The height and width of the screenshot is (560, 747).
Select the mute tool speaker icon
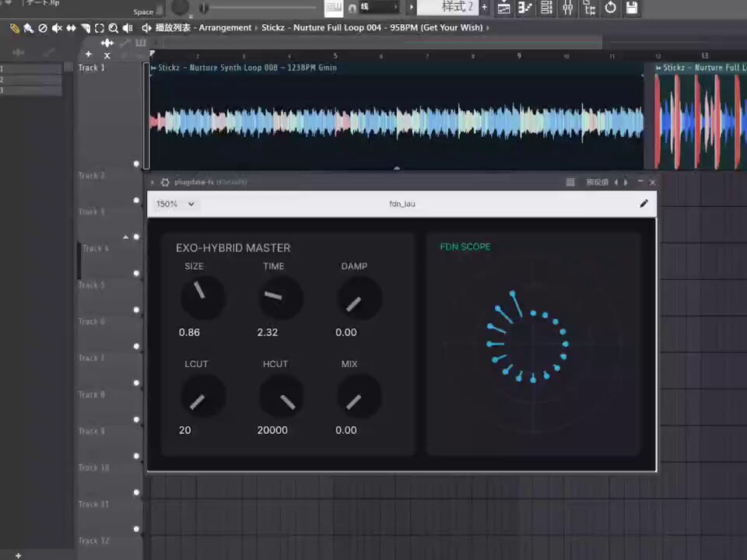coord(57,28)
